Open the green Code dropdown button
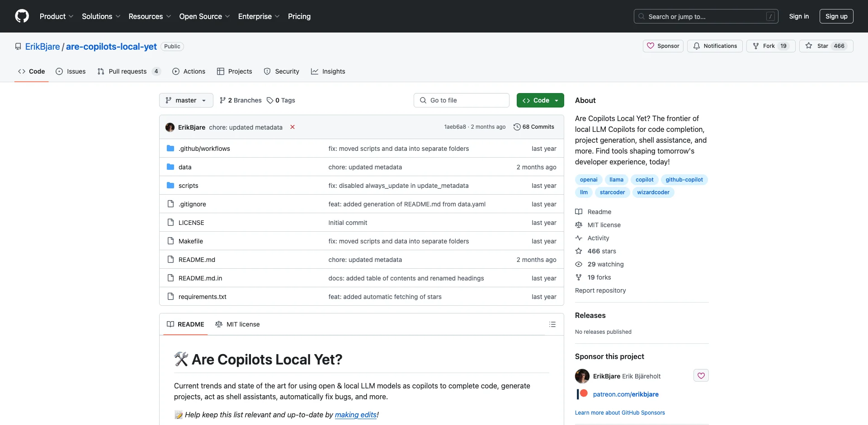Viewport: 868px width, 425px height. point(540,100)
